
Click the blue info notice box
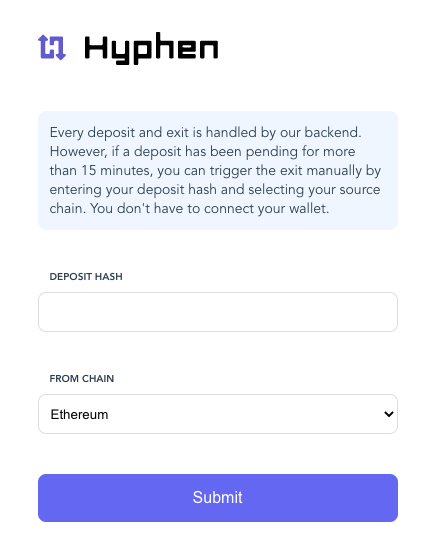[218, 171]
